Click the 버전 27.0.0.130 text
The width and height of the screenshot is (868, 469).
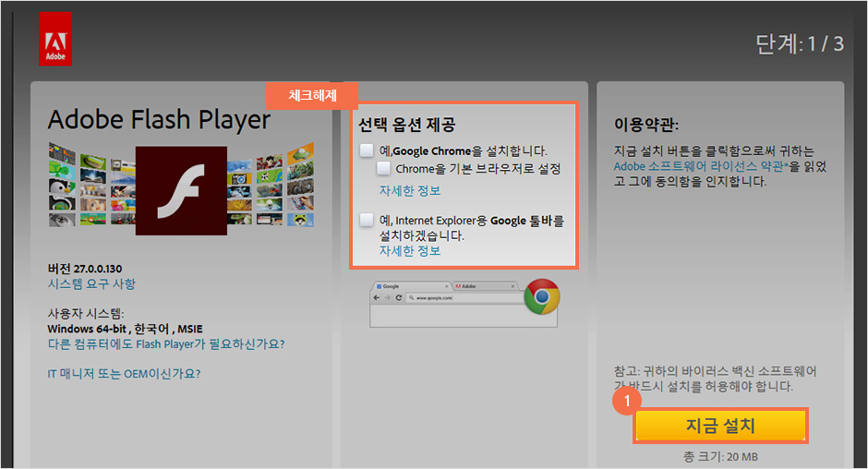click(85, 269)
